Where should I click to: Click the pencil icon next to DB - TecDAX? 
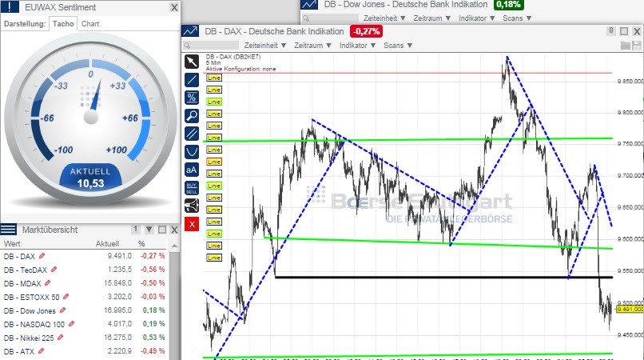[x=54, y=270]
